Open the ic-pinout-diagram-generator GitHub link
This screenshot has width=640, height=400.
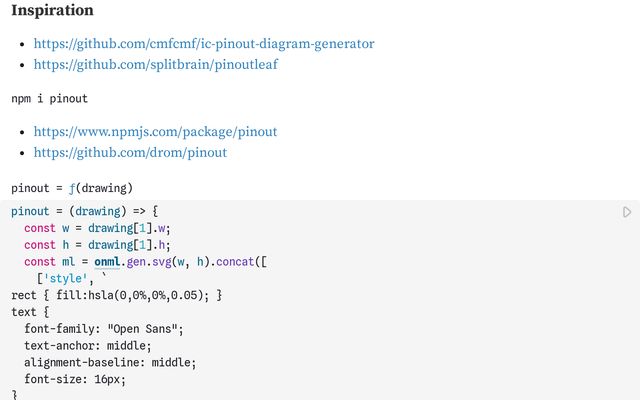(x=204, y=44)
